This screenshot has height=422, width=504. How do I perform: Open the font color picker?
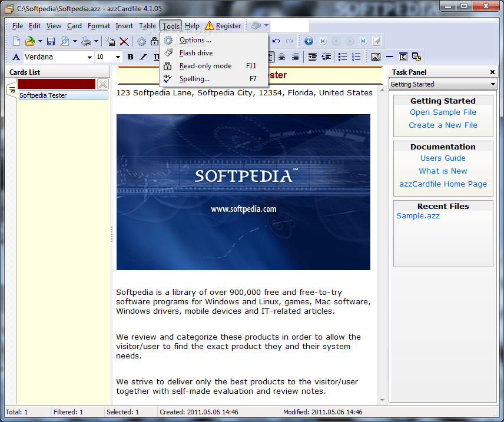coord(16,57)
